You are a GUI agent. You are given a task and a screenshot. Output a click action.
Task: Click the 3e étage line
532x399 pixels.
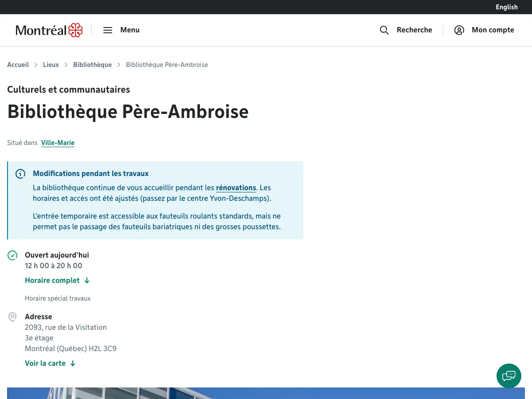click(x=39, y=338)
